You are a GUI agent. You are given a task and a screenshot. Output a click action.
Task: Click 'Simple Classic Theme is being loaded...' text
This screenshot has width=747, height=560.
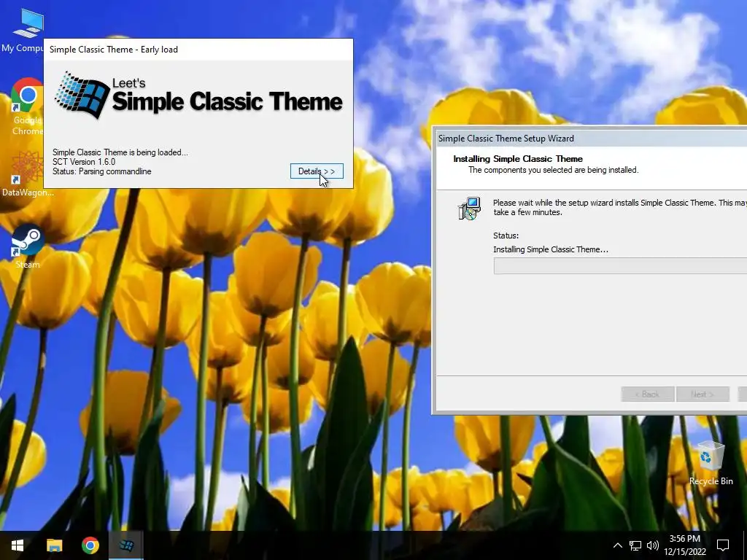[x=120, y=152]
